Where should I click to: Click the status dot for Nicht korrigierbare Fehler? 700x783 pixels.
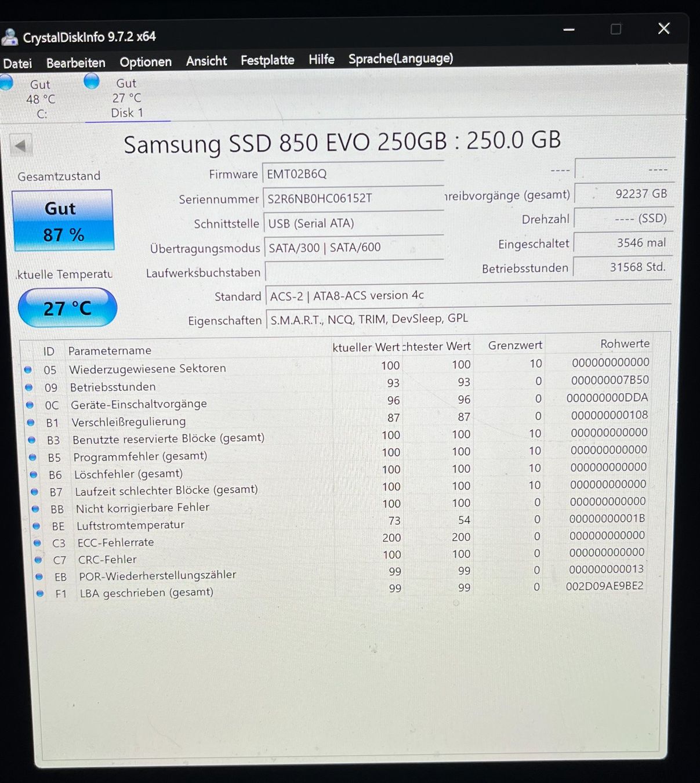pos(36,509)
